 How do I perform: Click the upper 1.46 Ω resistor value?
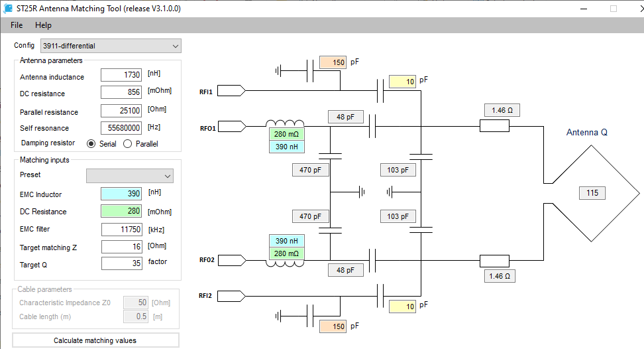tap(502, 110)
